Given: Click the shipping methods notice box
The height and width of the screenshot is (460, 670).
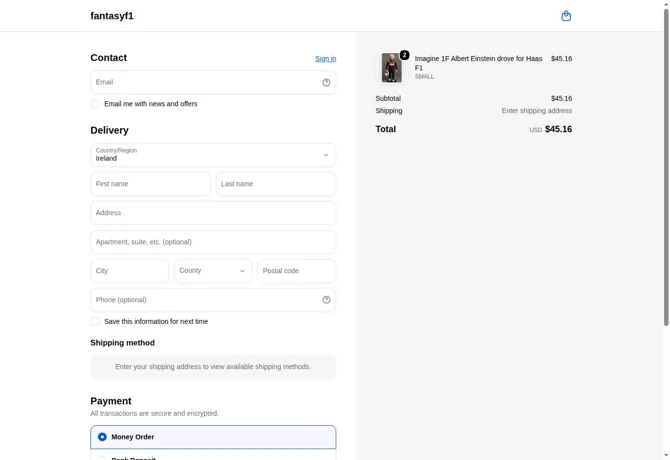Looking at the screenshot, I should [213, 366].
